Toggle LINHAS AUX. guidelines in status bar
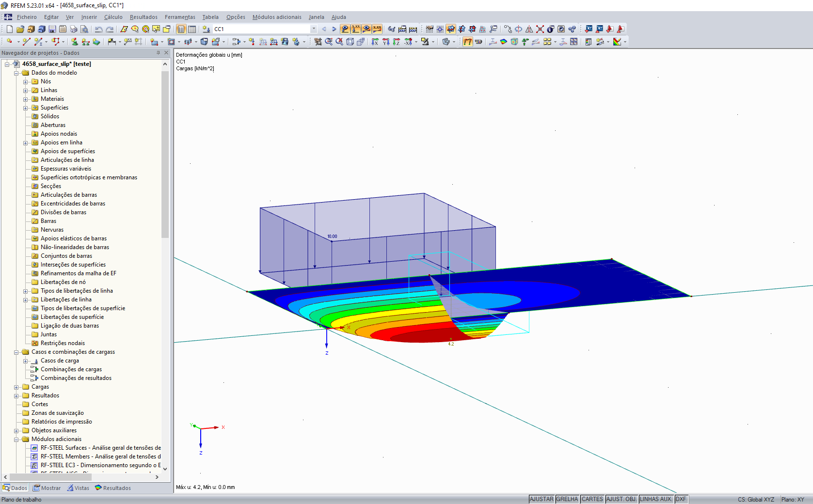 pos(656,499)
